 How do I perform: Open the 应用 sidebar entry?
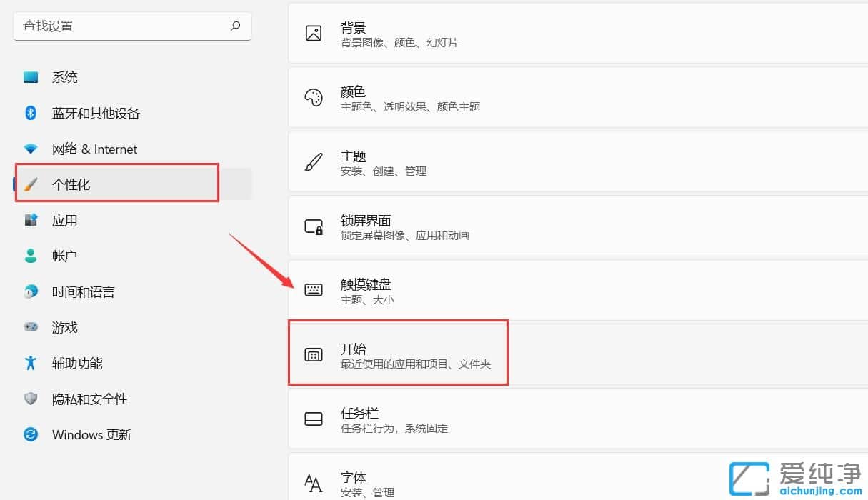133,220
